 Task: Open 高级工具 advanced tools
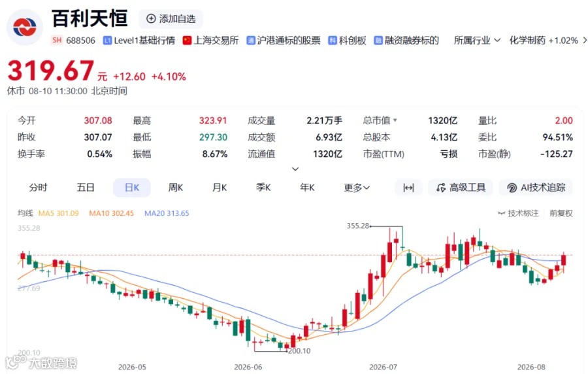point(461,188)
